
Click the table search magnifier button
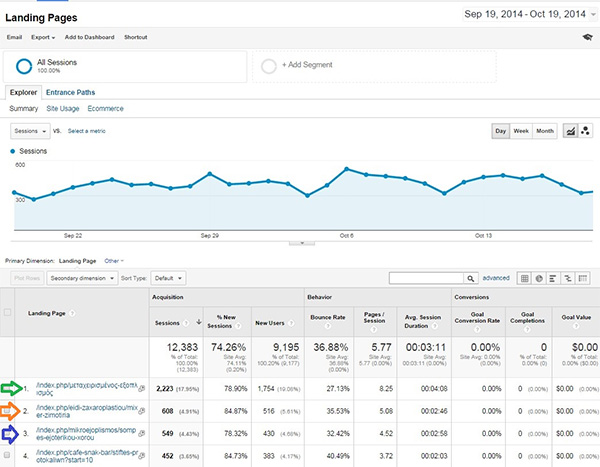coord(470,278)
